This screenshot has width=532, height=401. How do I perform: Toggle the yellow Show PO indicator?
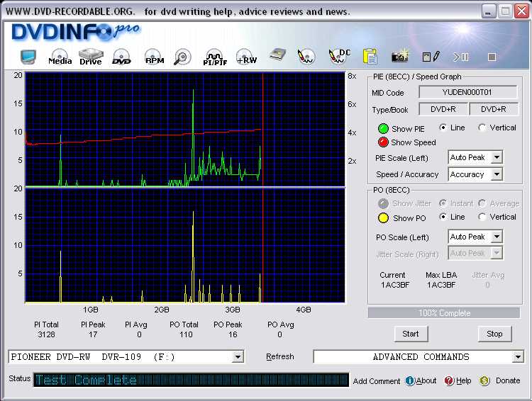pos(383,218)
